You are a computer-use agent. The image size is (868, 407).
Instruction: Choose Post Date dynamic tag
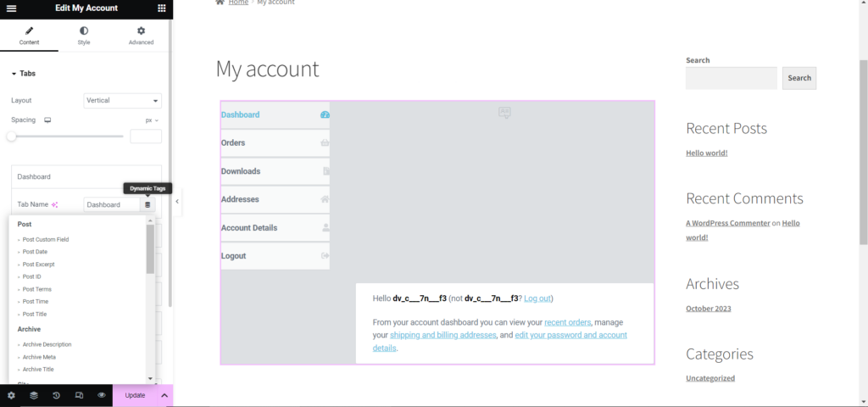coord(35,252)
